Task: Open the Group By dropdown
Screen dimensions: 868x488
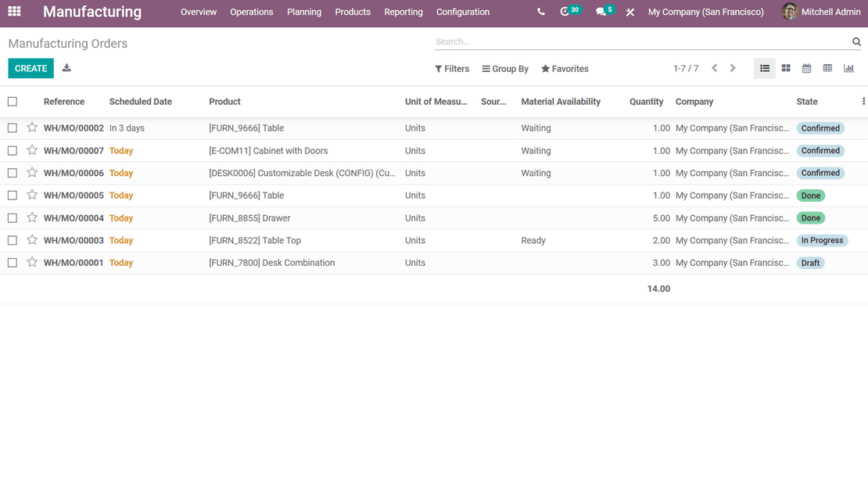Action: pyautogui.click(x=505, y=69)
